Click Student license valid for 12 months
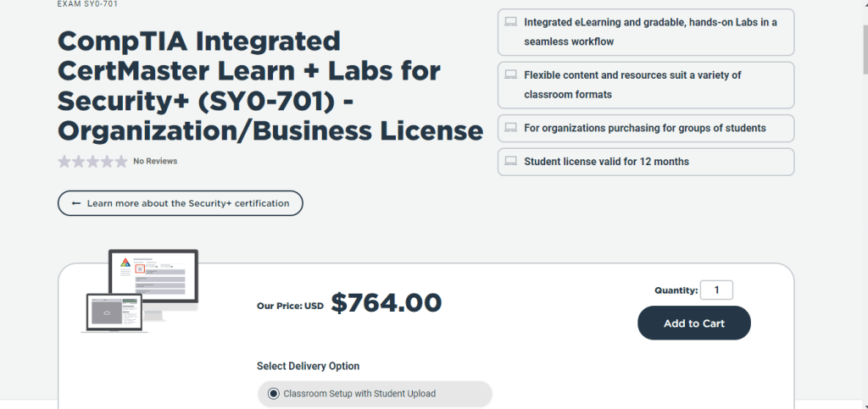Image resolution: width=868 pixels, height=409 pixels. [606, 162]
